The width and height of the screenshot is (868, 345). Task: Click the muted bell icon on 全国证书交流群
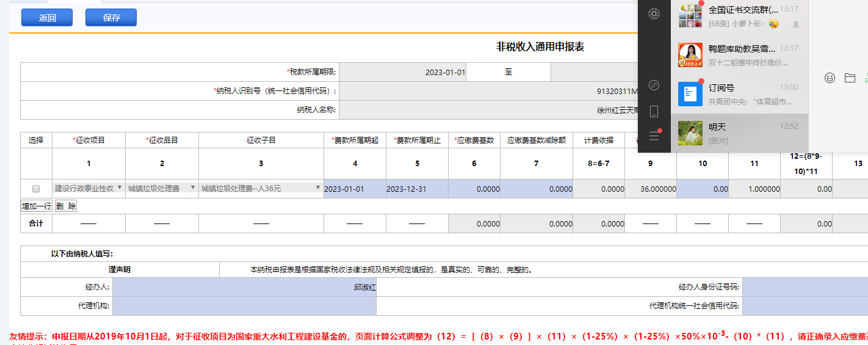pos(795,24)
